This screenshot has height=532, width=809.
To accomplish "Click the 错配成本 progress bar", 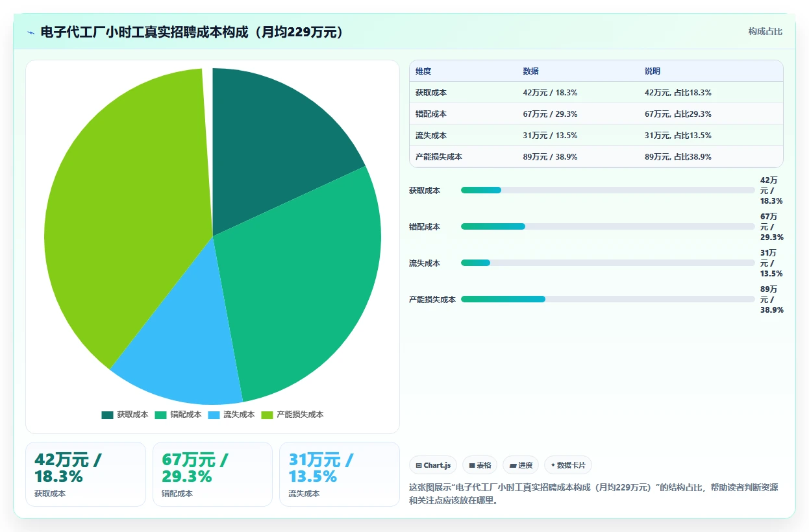I will tap(608, 226).
